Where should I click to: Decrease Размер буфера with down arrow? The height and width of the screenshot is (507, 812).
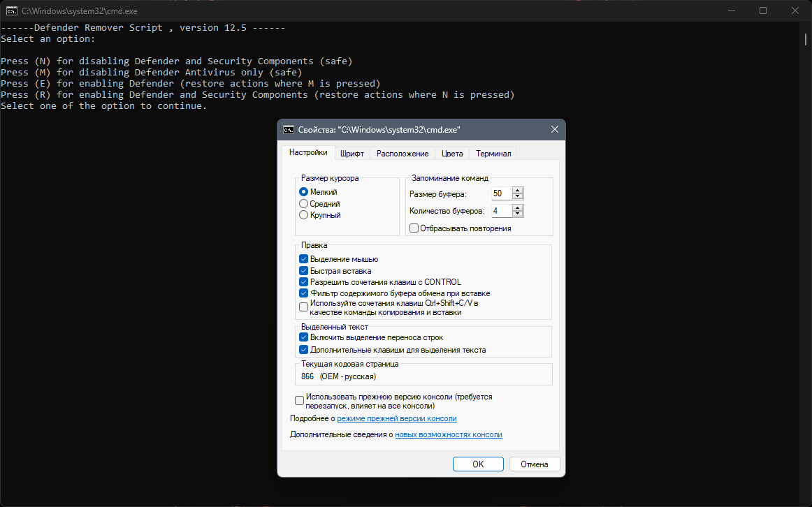click(x=517, y=197)
